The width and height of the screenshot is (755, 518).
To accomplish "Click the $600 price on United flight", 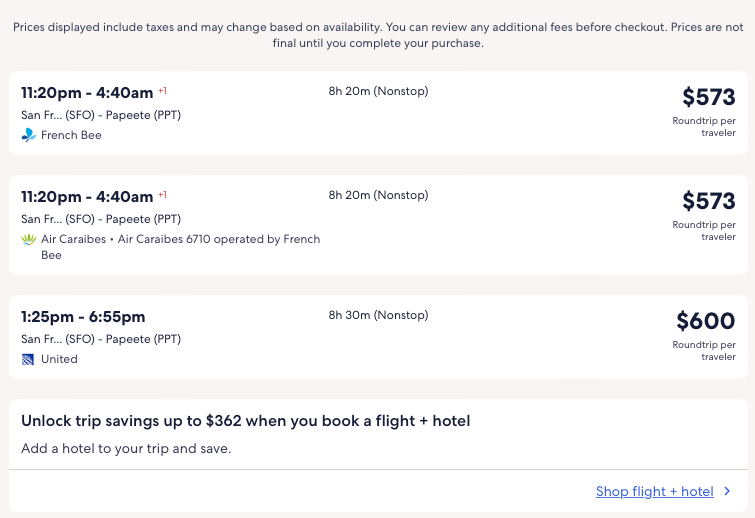I will (x=705, y=321).
